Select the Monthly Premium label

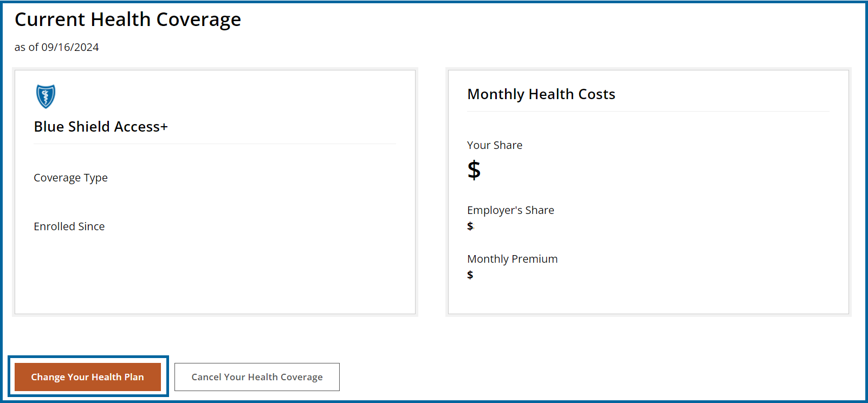(512, 259)
